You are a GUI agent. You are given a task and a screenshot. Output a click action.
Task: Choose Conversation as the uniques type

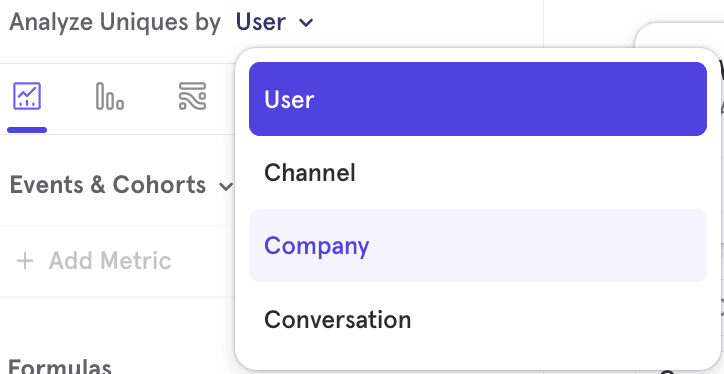coord(478,319)
